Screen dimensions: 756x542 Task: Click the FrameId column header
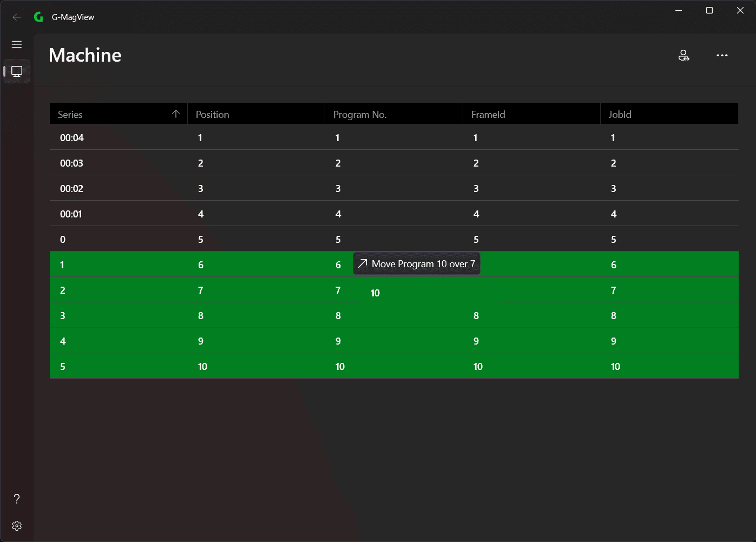pos(531,114)
